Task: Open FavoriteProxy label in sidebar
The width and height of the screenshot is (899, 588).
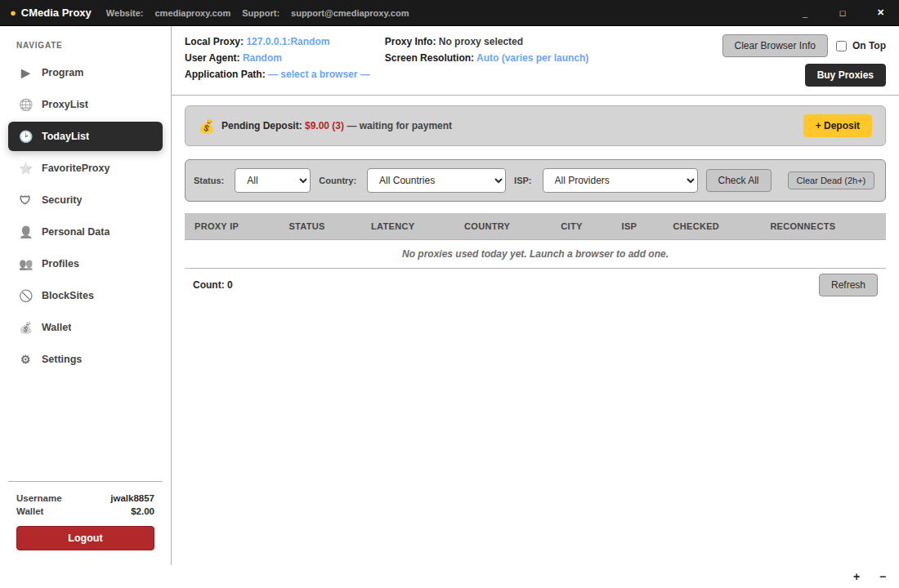Action: [x=76, y=168]
